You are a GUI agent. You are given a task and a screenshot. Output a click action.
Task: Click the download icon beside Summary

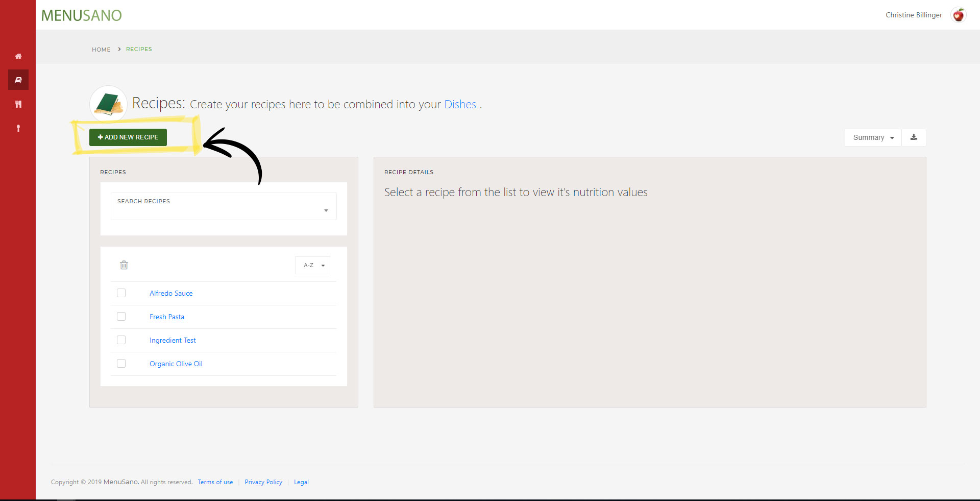[914, 137]
